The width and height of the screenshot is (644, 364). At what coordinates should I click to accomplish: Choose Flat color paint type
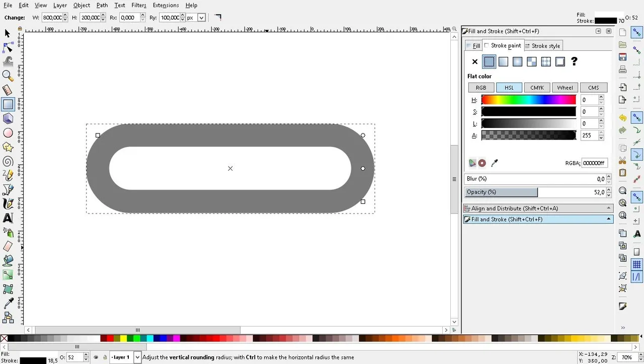tap(489, 62)
